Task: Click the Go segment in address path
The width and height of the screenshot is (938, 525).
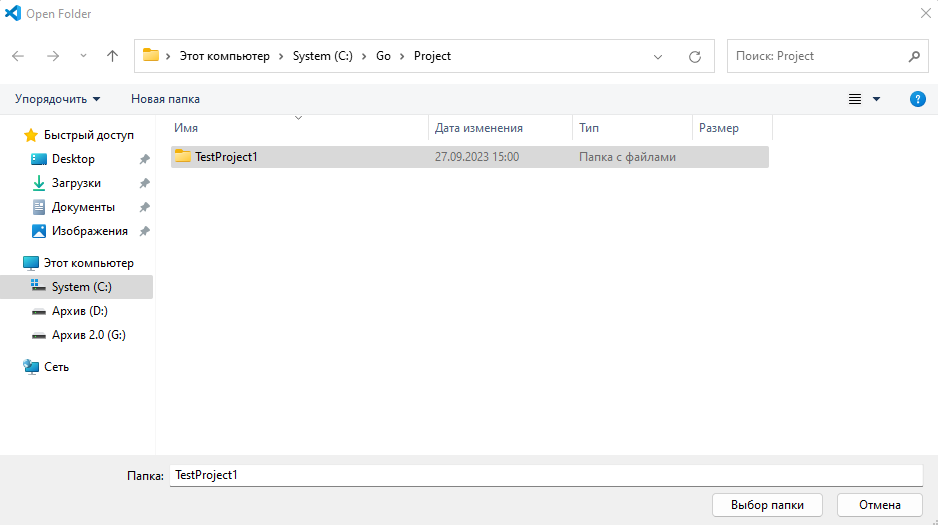Action: [383, 56]
